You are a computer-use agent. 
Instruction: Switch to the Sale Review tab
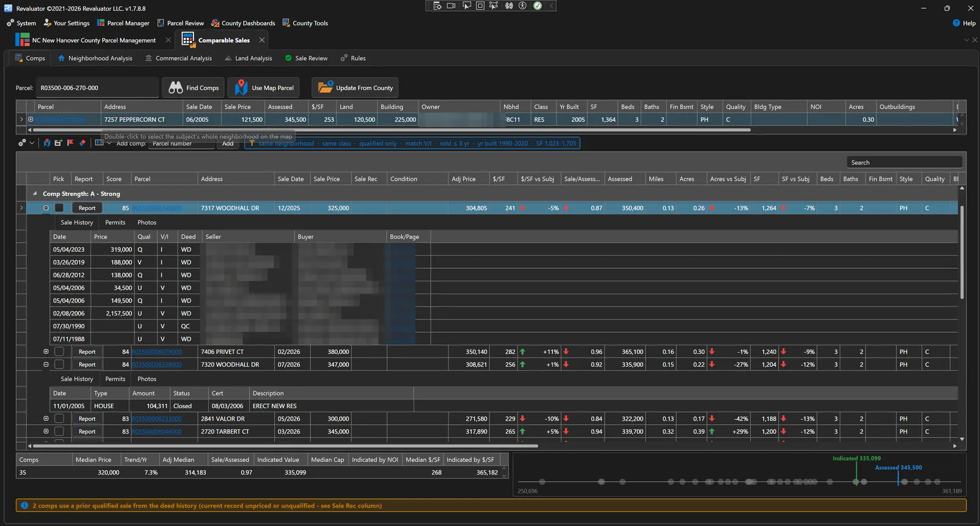[x=306, y=58]
